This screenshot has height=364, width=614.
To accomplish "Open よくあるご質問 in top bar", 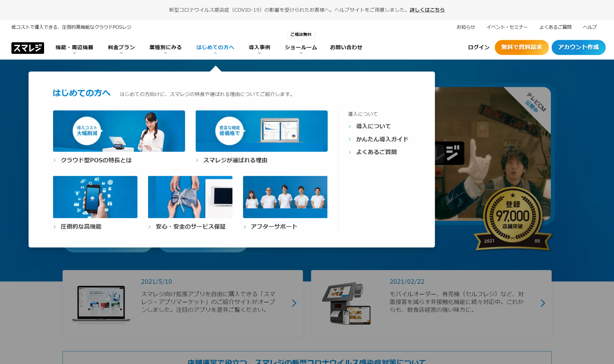I will [555, 27].
